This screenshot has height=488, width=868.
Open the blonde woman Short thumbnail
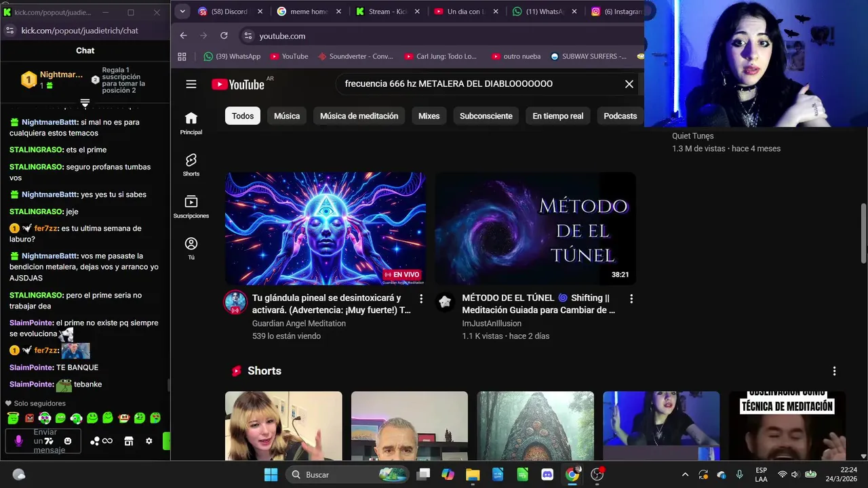point(283,426)
